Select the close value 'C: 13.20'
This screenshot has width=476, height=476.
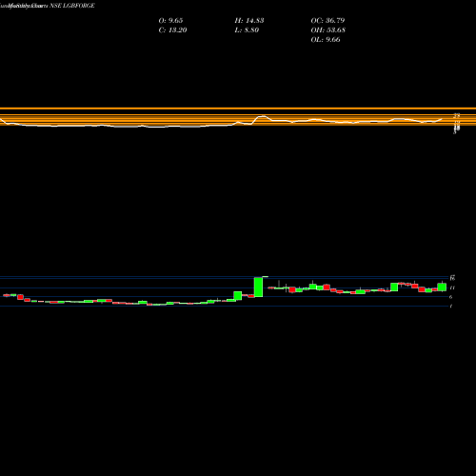click(x=172, y=30)
